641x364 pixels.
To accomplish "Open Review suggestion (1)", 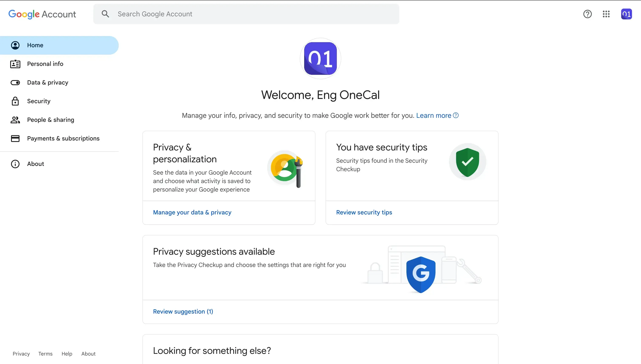I will (183, 311).
